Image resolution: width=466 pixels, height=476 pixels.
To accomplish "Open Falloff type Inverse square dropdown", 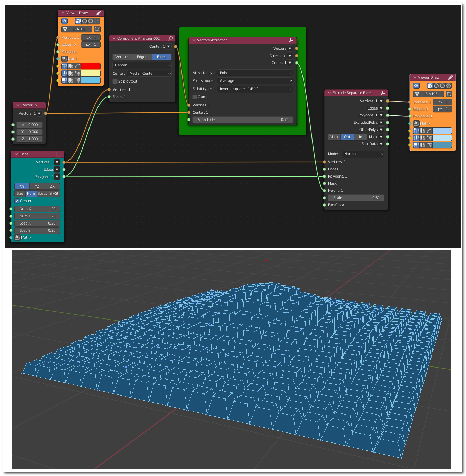I will pyautogui.click(x=255, y=89).
